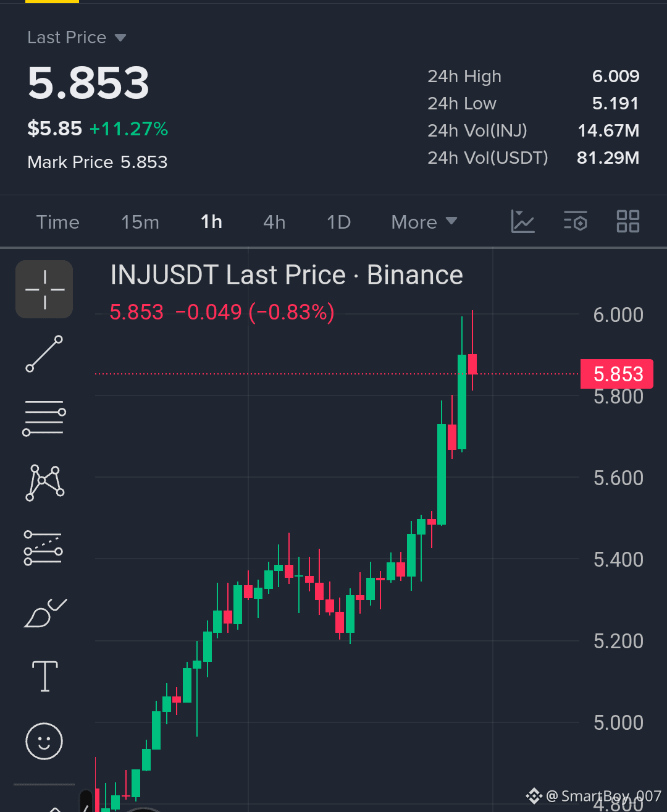
Task: Select the XABCD pattern drawing tool
Action: click(x=44, y=483)
